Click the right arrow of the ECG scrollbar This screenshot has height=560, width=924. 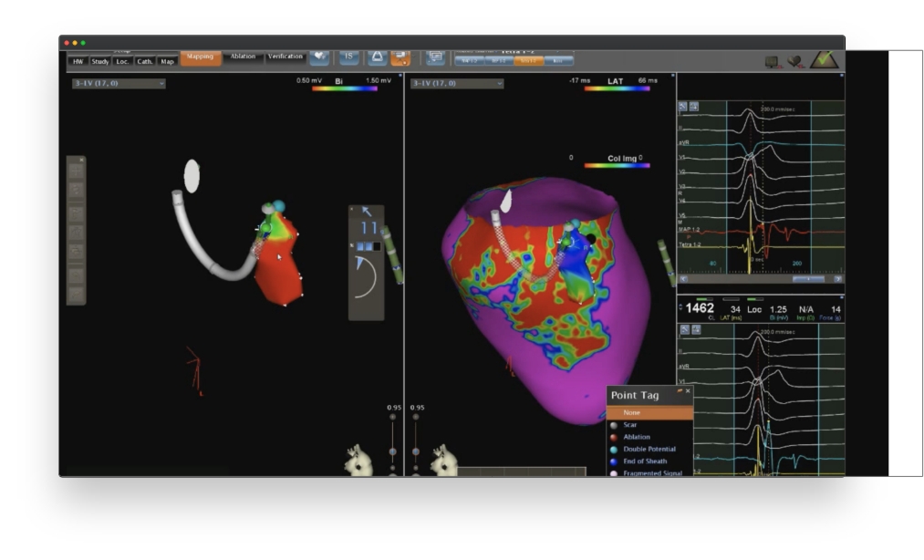point(837,279)
